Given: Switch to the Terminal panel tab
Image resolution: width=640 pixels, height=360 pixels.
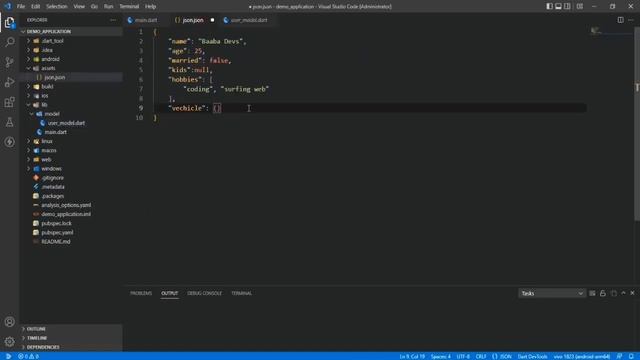Looking at the screenshot, I should click(x=241, y=293).
